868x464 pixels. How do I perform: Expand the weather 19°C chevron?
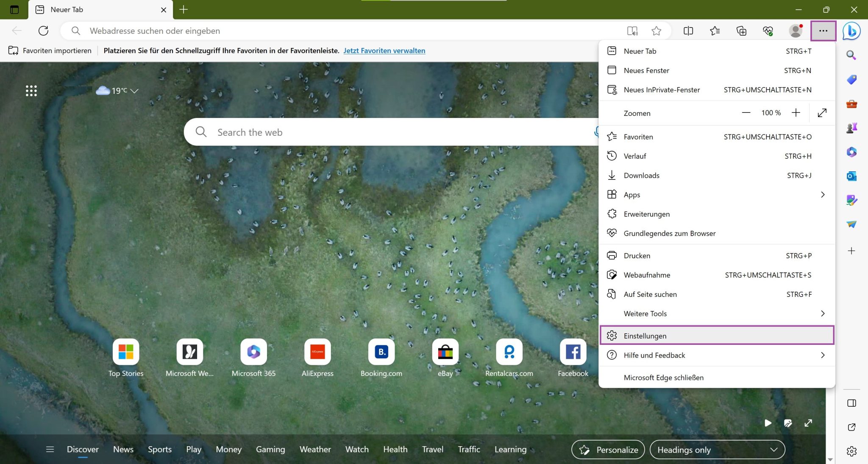click(x=134, y=91)
